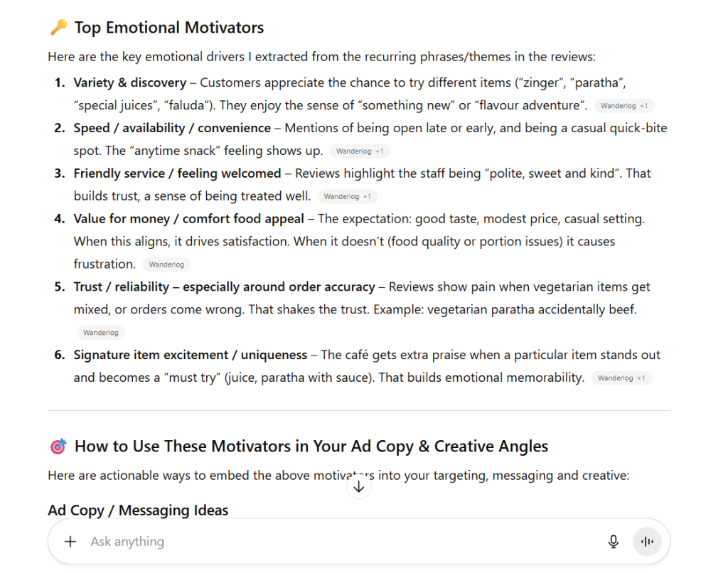Open the Wanderlog +1 source after emotional memorability
Screen dimensions: 728x573
point(621,377)
